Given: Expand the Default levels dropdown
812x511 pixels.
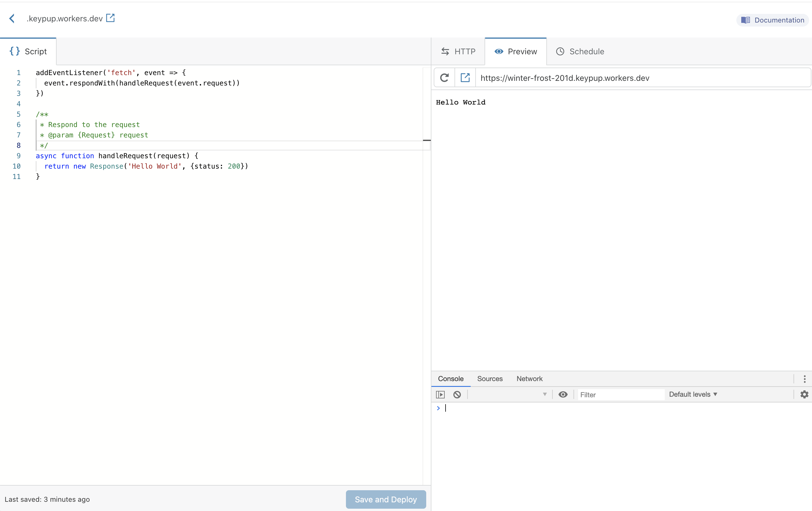Looking at the screenshot, I should (x=693, y=394).
